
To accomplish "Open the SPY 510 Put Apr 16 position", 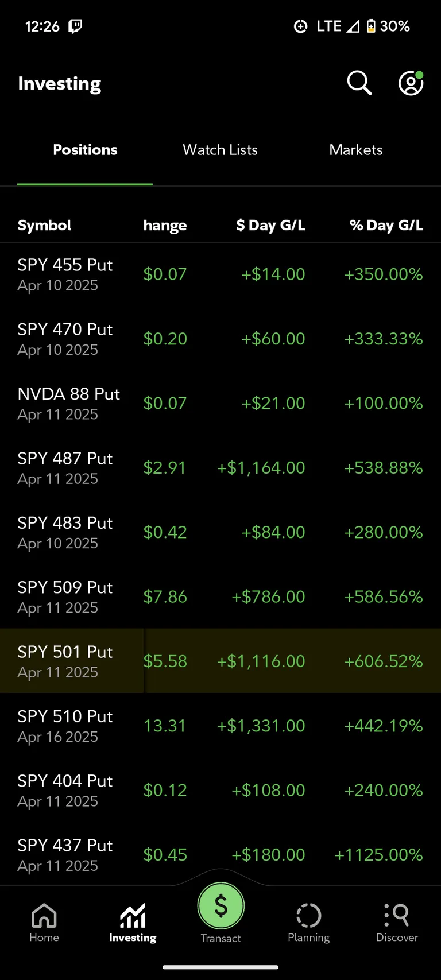I will click(65, 726).
